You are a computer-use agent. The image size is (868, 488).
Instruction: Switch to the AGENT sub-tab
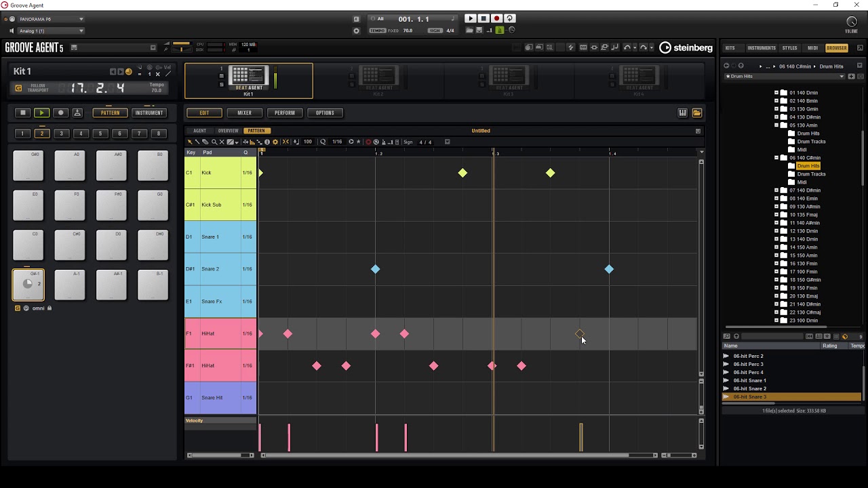pos(199,131)
